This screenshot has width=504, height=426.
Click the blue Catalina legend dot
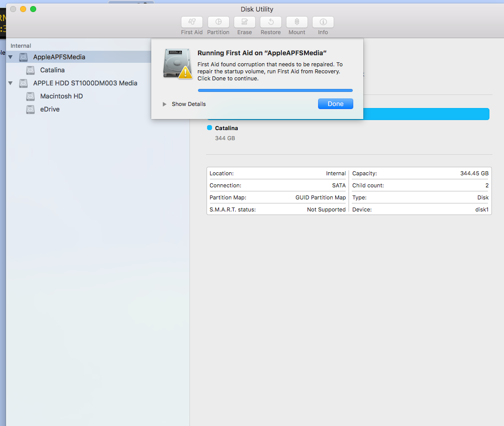[x=210, y=128]
